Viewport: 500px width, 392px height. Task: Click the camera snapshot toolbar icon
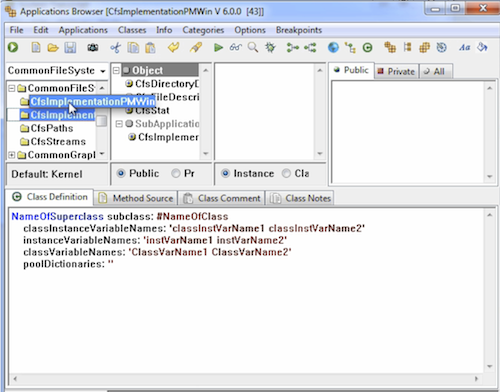coord(93,48)
